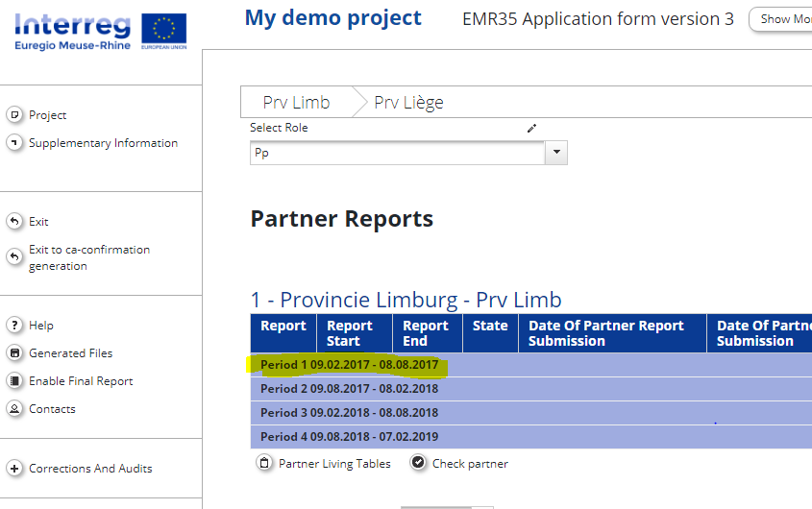Select Period 3 09.02.2018 report row

point(349,413)
